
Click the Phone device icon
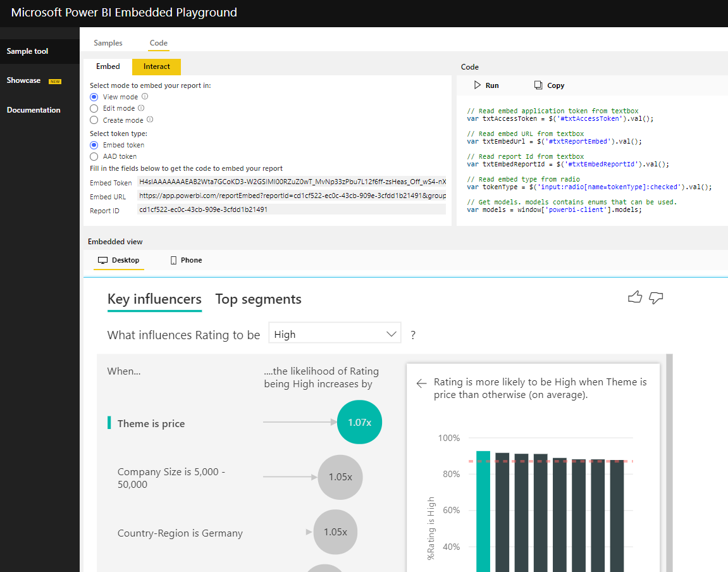point(174,261)
